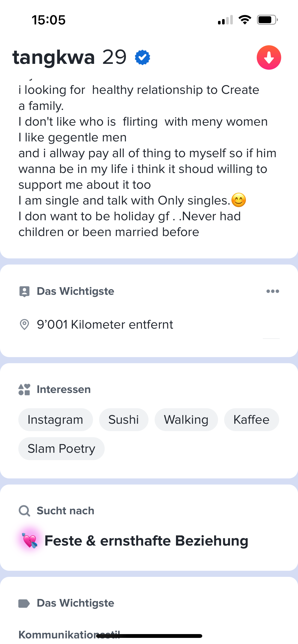Viewport: 298px width, 644px height.
Task: Choose the Slam Poetry interest chip
Action: coord(61,449)
